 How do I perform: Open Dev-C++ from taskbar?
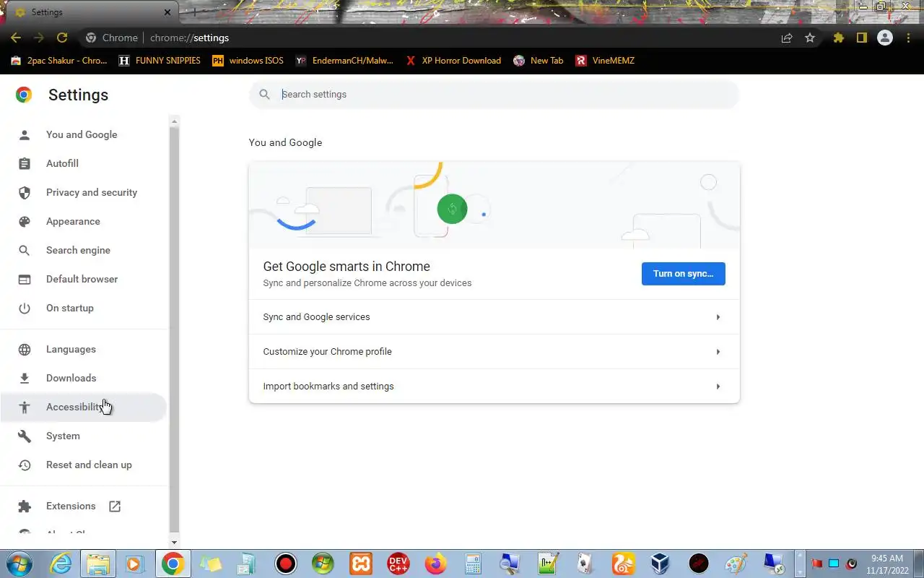[x=398, y=564]
